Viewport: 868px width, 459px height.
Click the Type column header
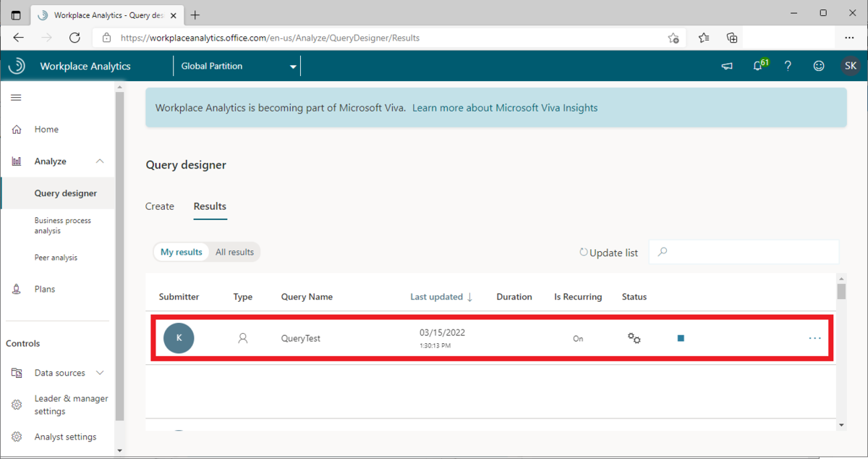[x=243, y=297]
